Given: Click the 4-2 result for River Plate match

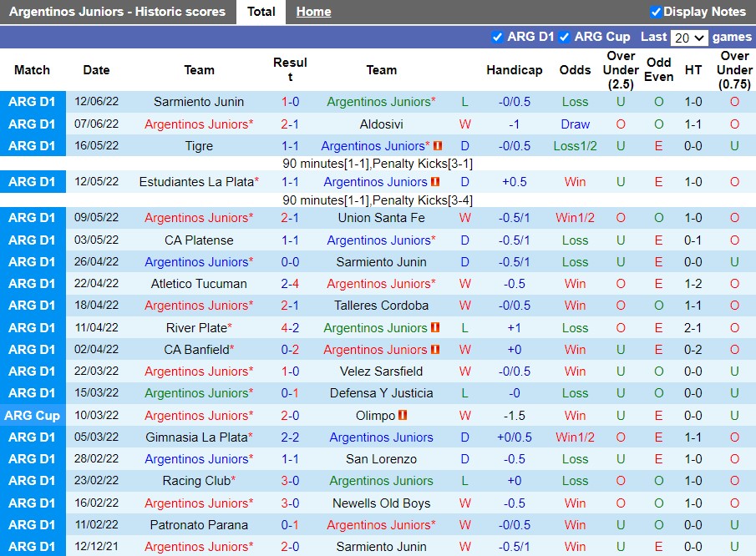Looking at the screenshot, I should (290, 327).
